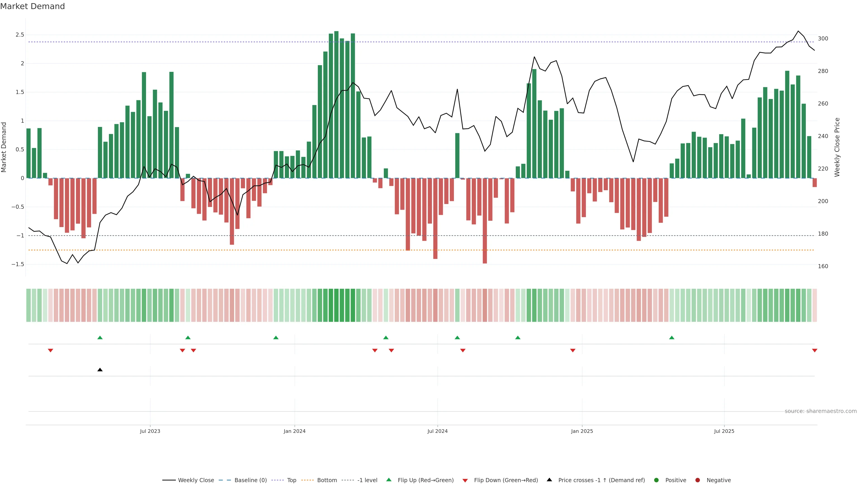
Task: Click Price crosses -1 legend black triangle
Action: click(x=549, y=480)
